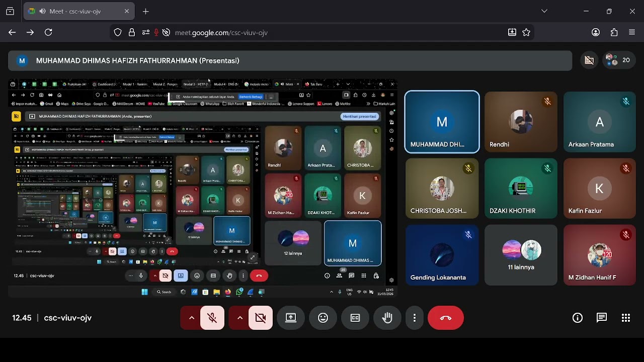Open a new browser tab

pyautogui.click(x=146, y=11)
